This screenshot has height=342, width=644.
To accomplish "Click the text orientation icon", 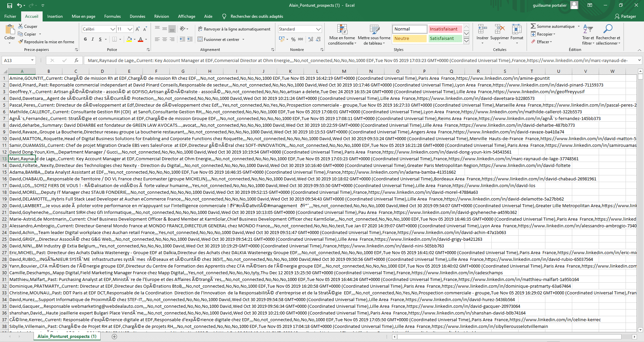I will tap(182, 29).
